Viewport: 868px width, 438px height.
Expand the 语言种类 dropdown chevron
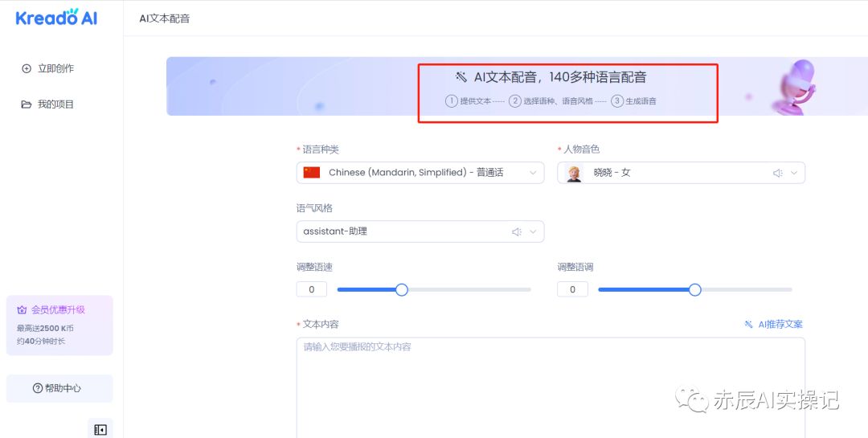point(533,173)
